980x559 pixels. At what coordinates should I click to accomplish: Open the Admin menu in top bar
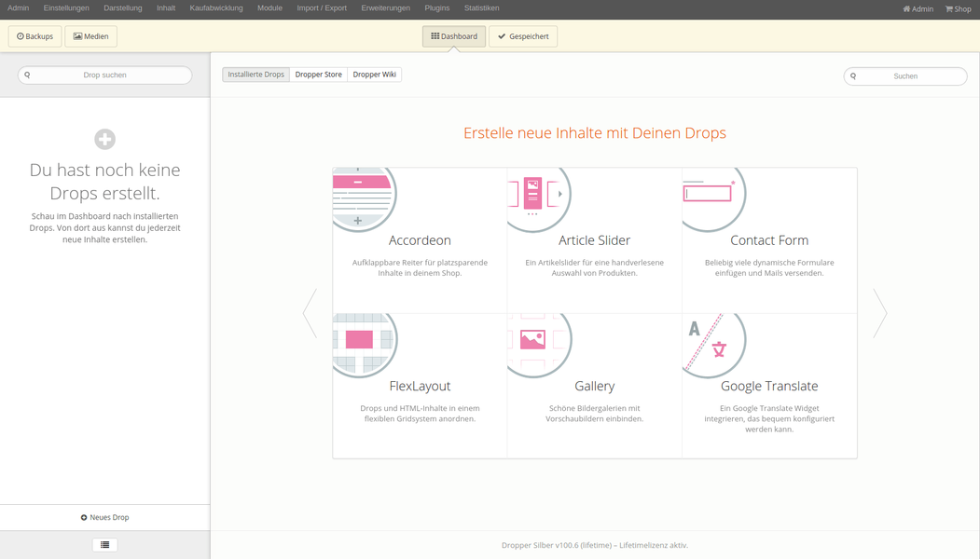click(18, 8)
